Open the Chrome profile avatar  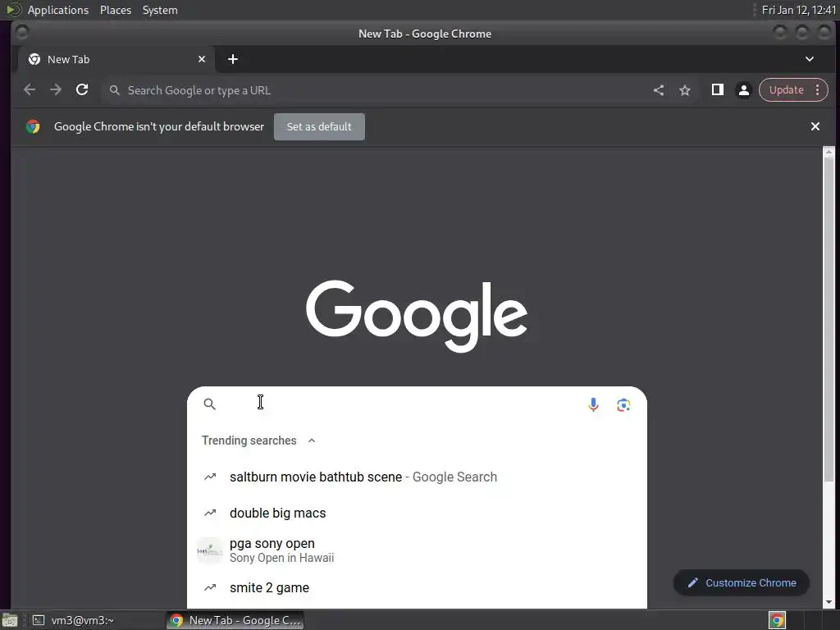point(743,90)
